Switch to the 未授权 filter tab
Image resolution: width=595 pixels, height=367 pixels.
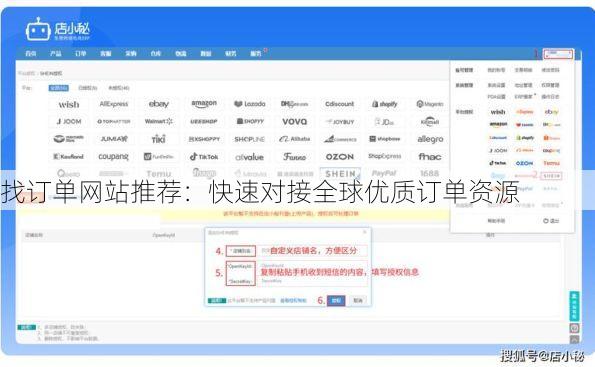click(x=119, y=88)
